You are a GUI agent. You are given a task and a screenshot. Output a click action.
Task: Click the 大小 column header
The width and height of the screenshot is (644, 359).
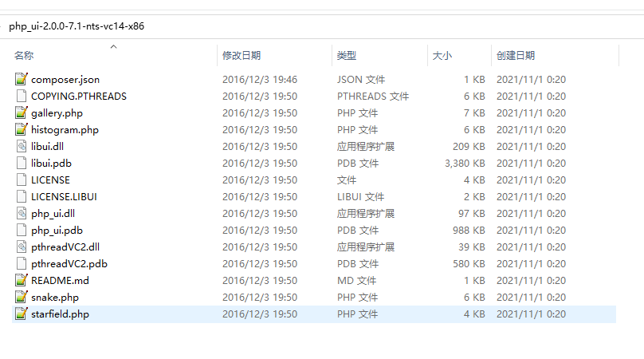(x=442, y=56)
